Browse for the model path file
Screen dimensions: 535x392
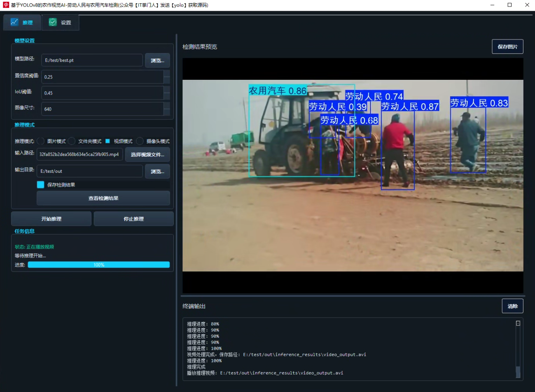157,60
